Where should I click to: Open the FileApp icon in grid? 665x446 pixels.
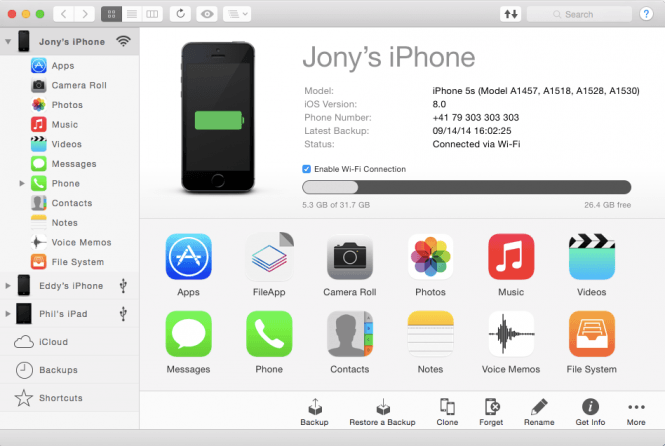coord(269,257)
